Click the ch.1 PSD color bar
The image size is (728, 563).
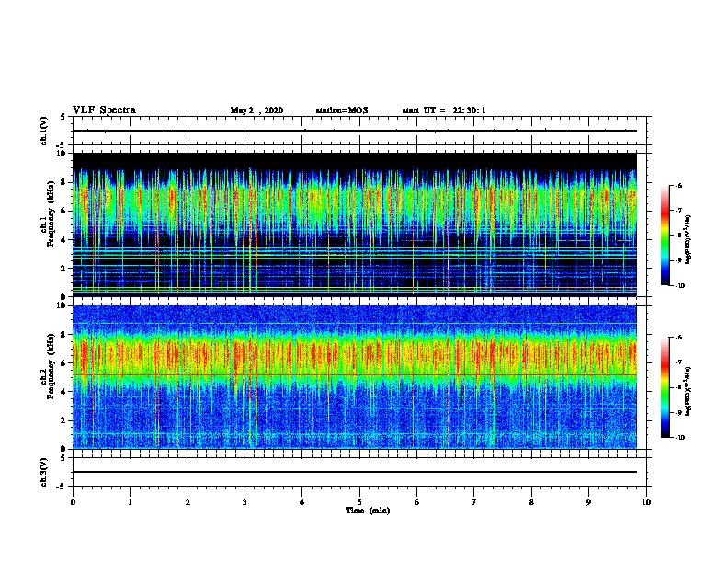pos(665,236)
